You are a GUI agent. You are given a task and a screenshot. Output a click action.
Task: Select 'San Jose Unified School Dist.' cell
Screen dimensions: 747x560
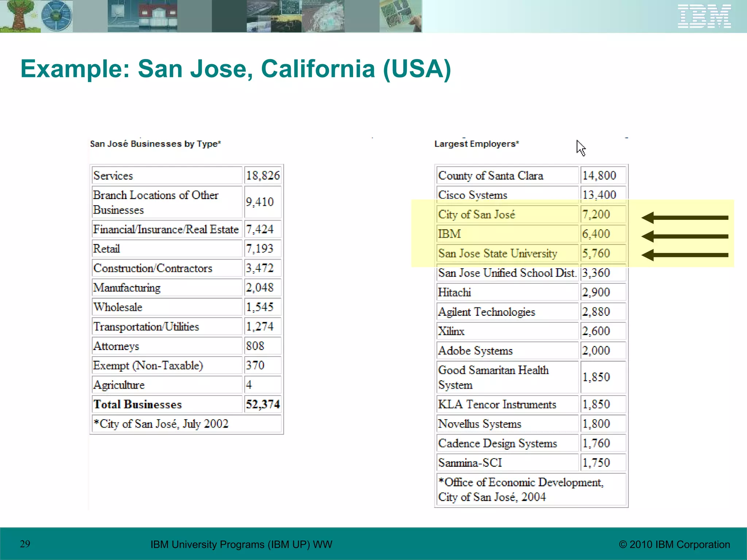point(508,273)
